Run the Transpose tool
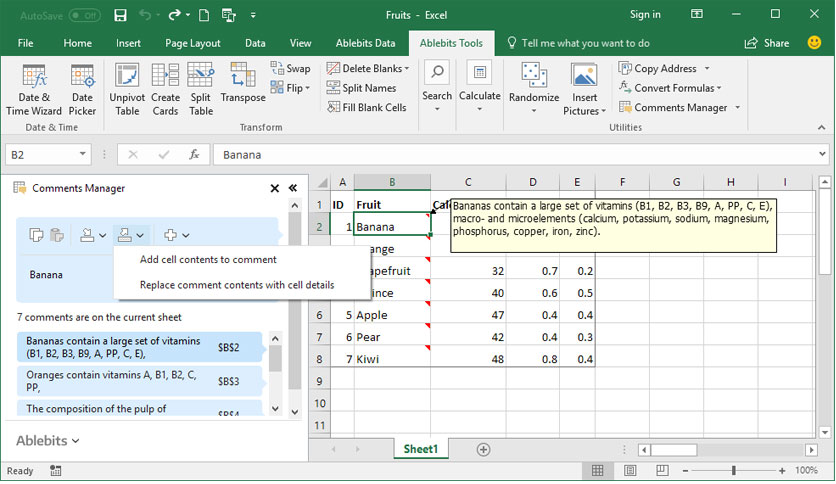This screenshot has width=836, height=484. (x=243, y=83)
